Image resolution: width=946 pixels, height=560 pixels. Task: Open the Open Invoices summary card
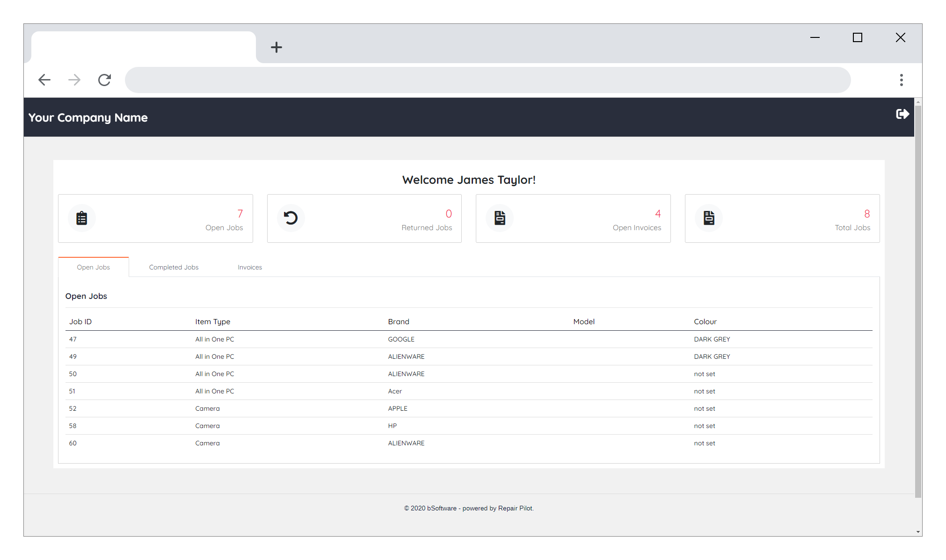point(573,218)
